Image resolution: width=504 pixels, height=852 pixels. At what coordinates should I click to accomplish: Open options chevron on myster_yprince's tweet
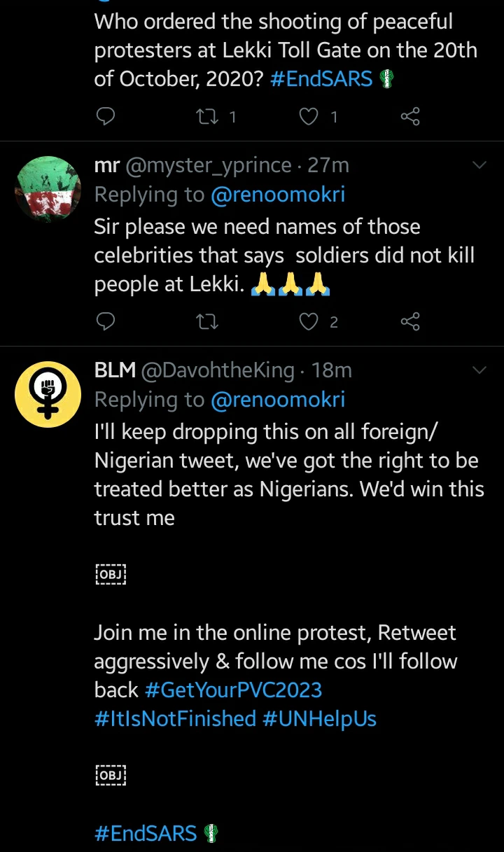[479, 165]
